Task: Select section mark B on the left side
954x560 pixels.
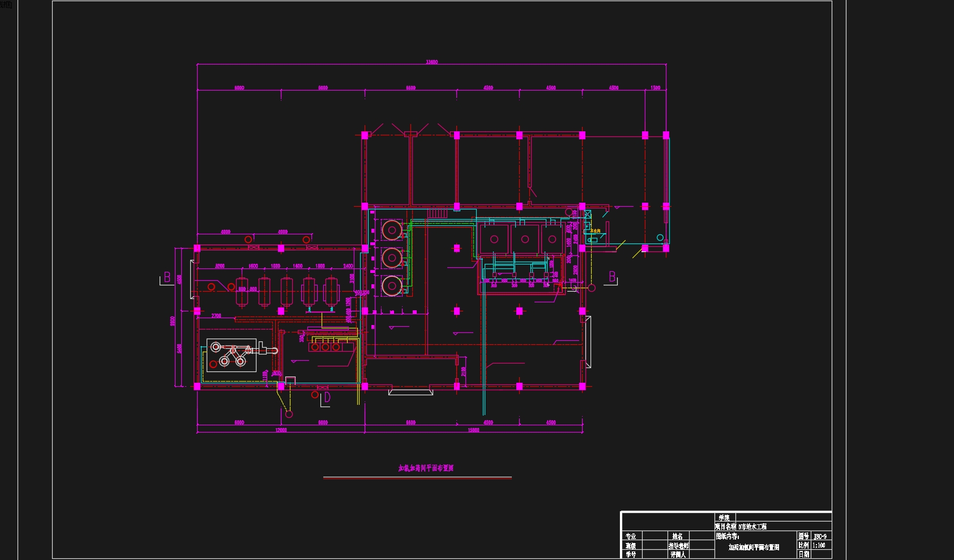Action: pos(167,277)
